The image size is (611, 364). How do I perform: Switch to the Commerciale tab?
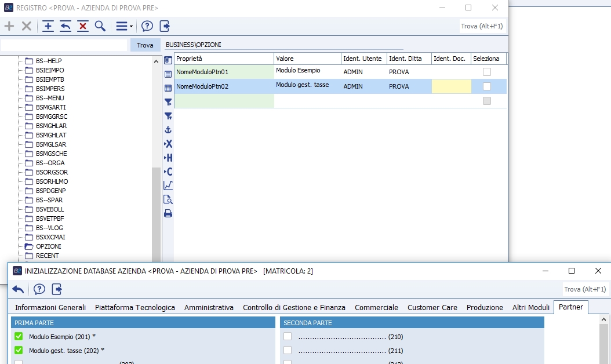pyautogui.click(x=376, y=308)
